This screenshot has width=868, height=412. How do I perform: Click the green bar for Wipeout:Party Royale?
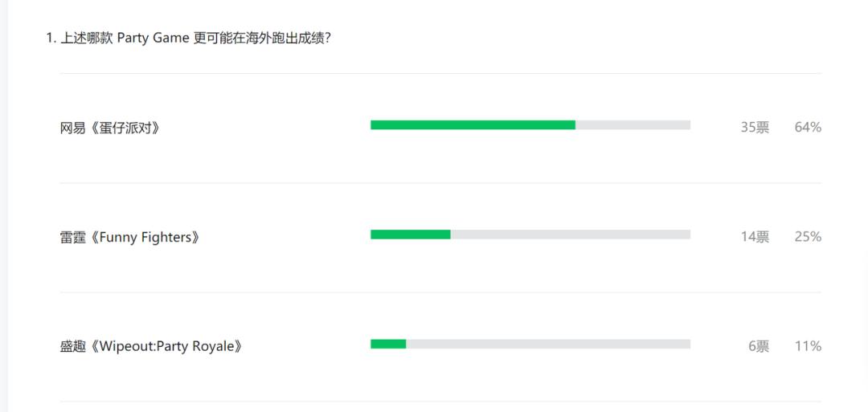[x=388, y=344]
